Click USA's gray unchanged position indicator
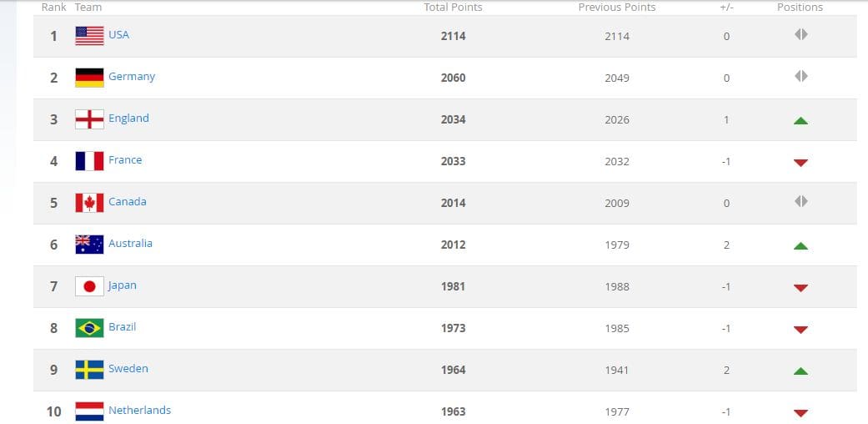The width and height of the screenshot is (868, 424). tap(800, 34)
